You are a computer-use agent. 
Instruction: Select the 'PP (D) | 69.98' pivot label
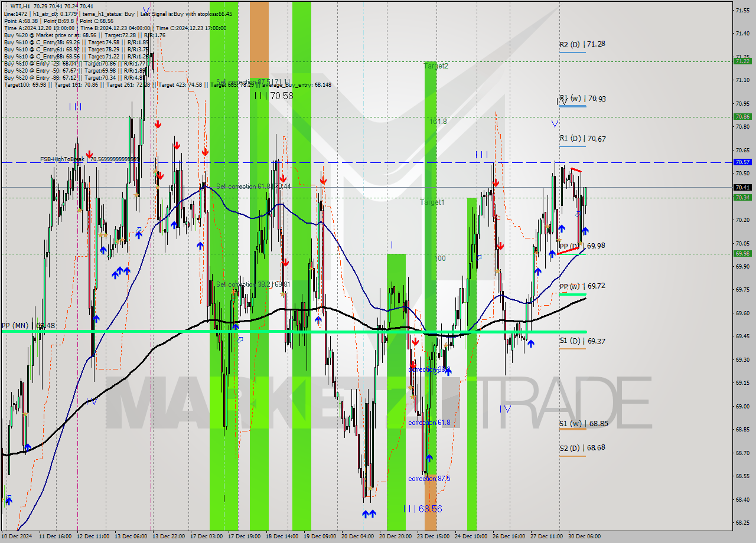point(582,246)
